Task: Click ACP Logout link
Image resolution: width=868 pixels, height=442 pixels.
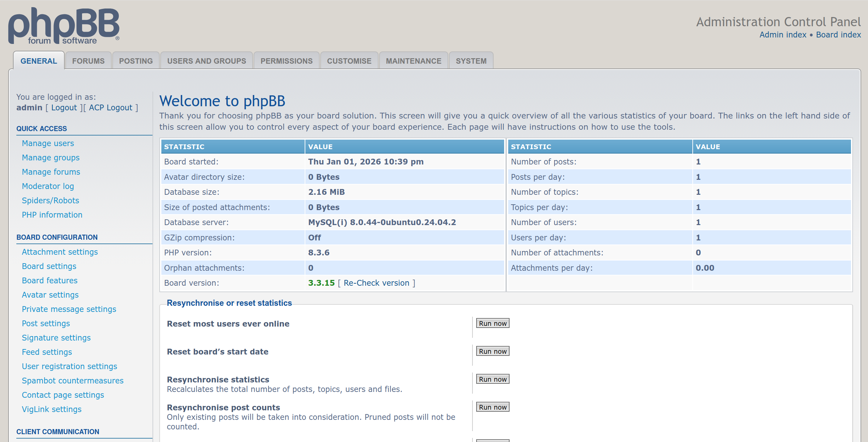Action: [111, 108]
